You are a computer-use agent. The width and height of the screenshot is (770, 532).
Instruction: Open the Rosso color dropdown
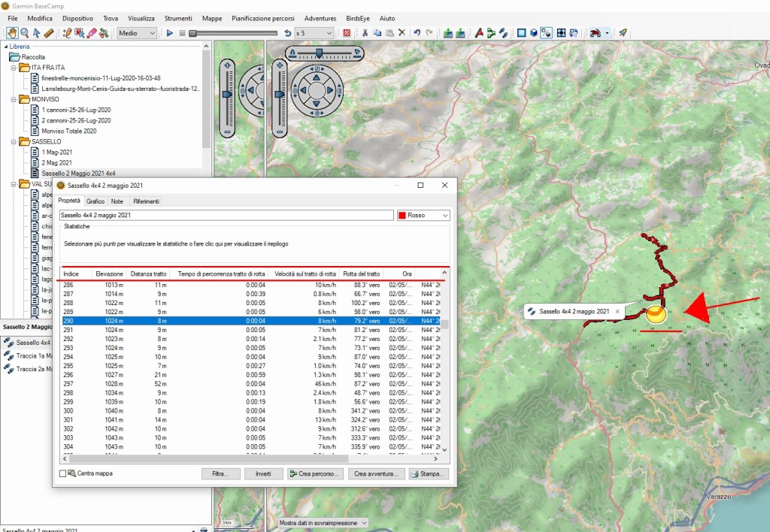(x=423, y=216)
